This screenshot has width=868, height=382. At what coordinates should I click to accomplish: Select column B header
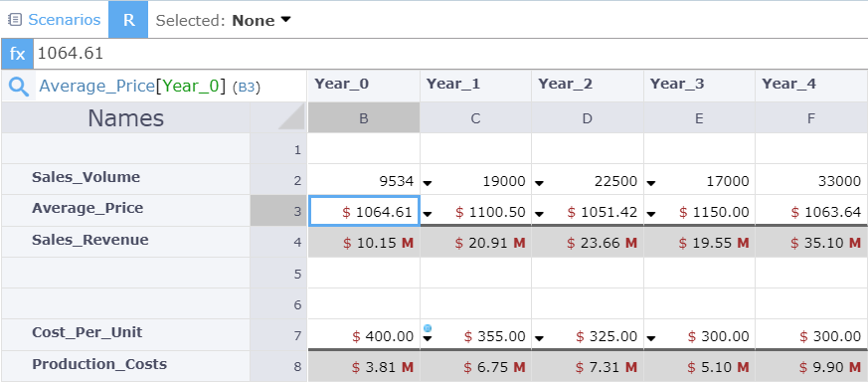tap(364, 117)
